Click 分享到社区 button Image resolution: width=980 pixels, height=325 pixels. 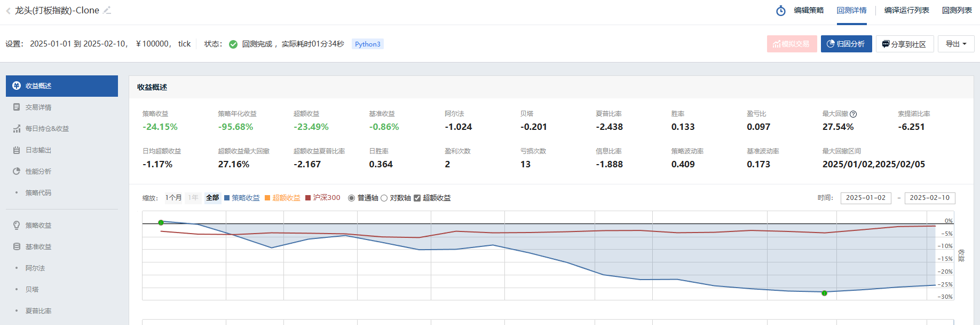[905, 44]
